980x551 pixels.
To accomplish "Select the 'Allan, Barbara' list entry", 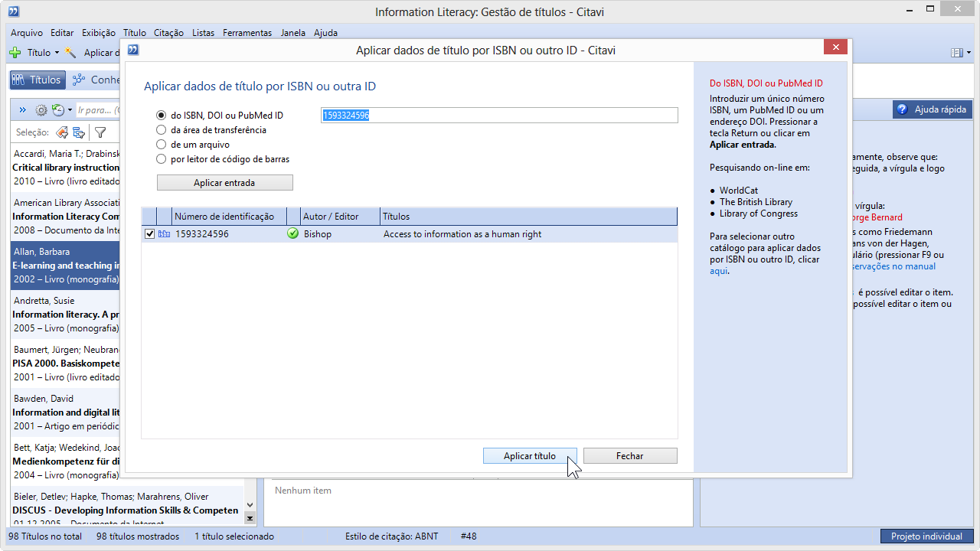I will 67,266.
